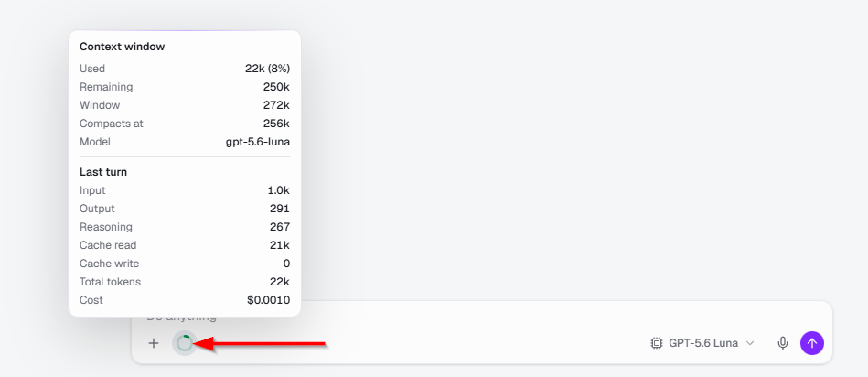Focus the Do anything message input

tap(482, 318)
